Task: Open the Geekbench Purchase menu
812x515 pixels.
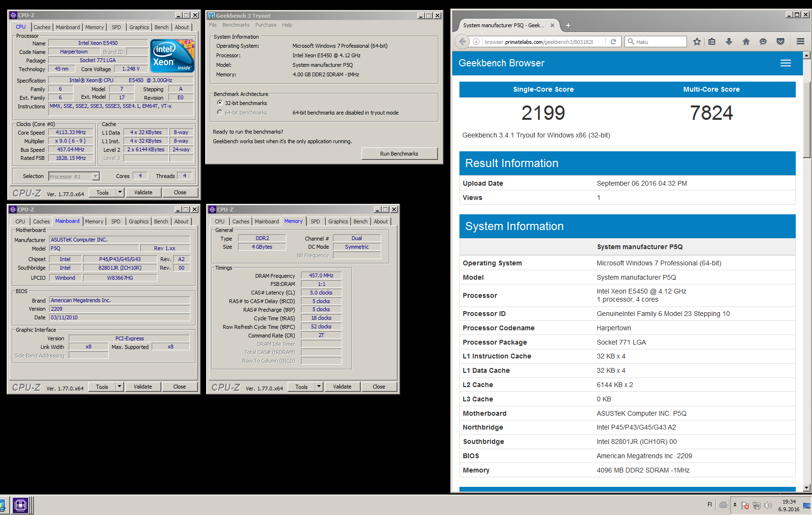Action: 265,25
